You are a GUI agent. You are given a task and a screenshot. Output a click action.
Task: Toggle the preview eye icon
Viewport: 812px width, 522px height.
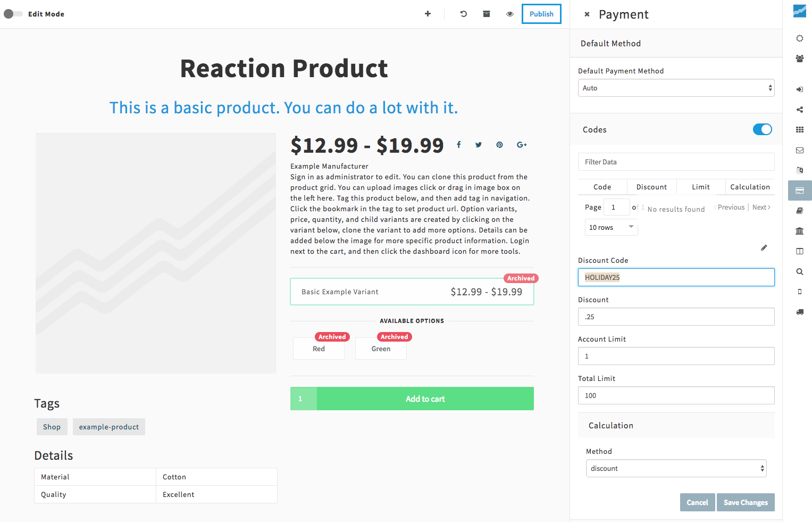click(509, 14)
